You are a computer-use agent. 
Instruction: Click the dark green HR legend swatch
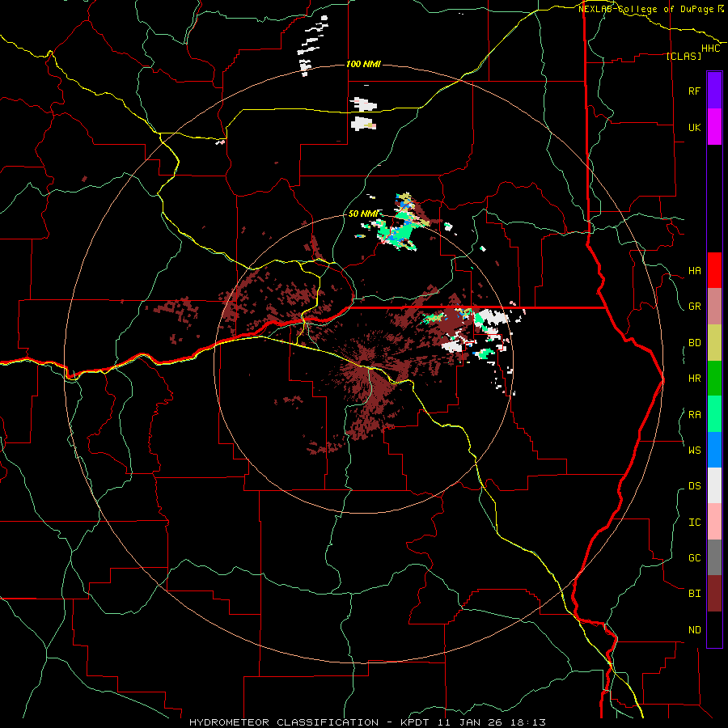click(714, 378)
